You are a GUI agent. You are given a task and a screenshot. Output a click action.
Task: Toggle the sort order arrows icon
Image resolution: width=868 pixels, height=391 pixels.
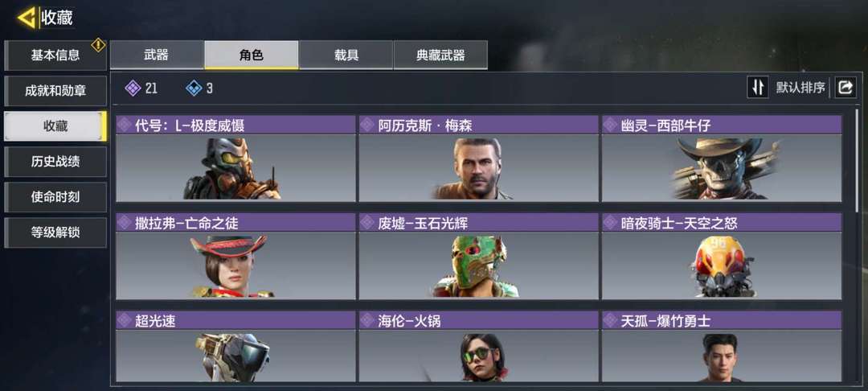(x=758, y=88)
